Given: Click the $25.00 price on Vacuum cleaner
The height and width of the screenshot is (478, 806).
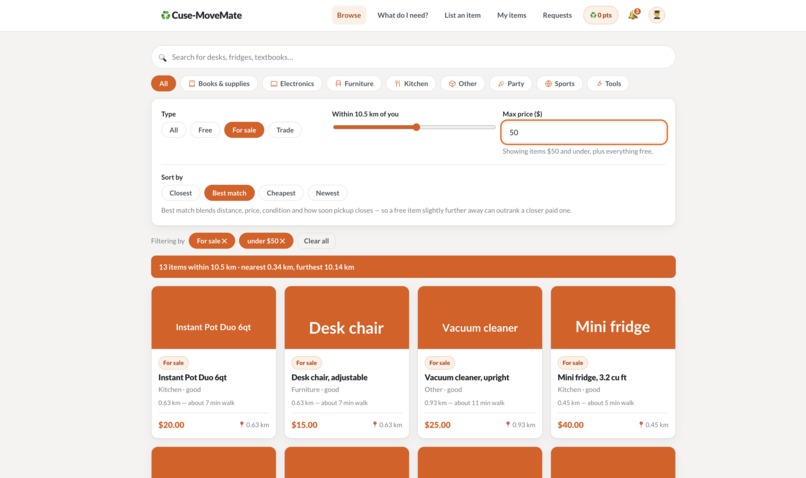Looking at the screenshot, I should click(437, 425).
